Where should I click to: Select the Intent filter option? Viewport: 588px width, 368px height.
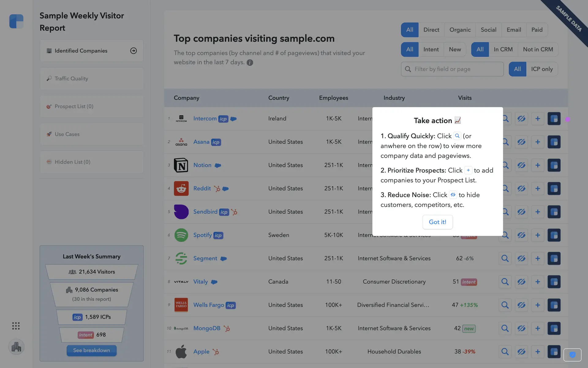431,49
